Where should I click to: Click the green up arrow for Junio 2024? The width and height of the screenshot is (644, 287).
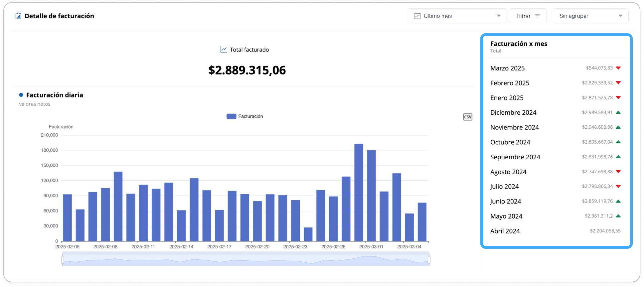coord(618,201)
